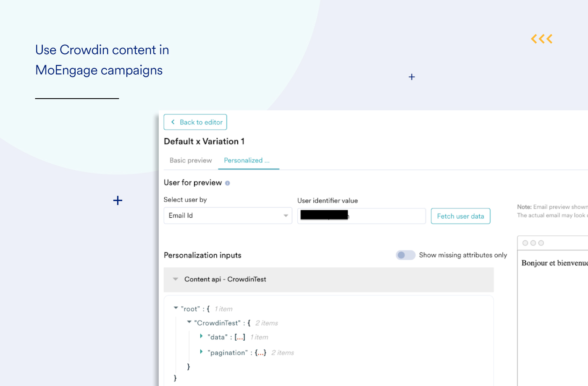Select the Personalized preview tab
Viewport: 588px width, 386px height.
(x=247, y=160)
